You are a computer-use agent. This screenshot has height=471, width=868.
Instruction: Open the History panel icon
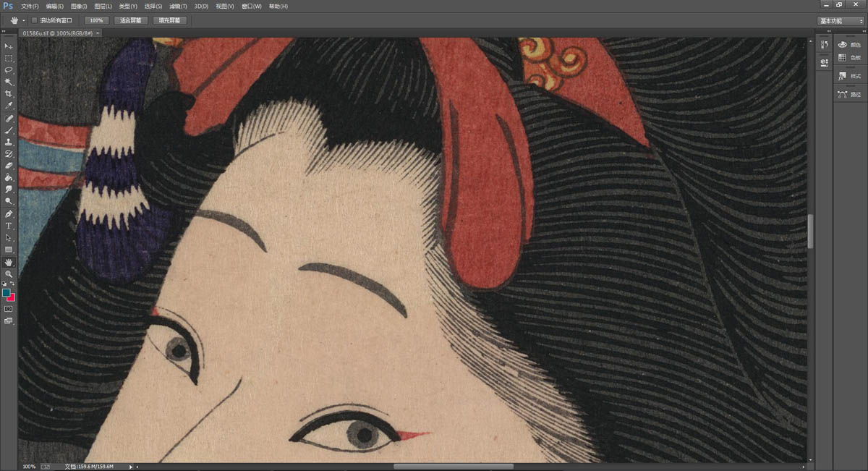coord(824,46)
